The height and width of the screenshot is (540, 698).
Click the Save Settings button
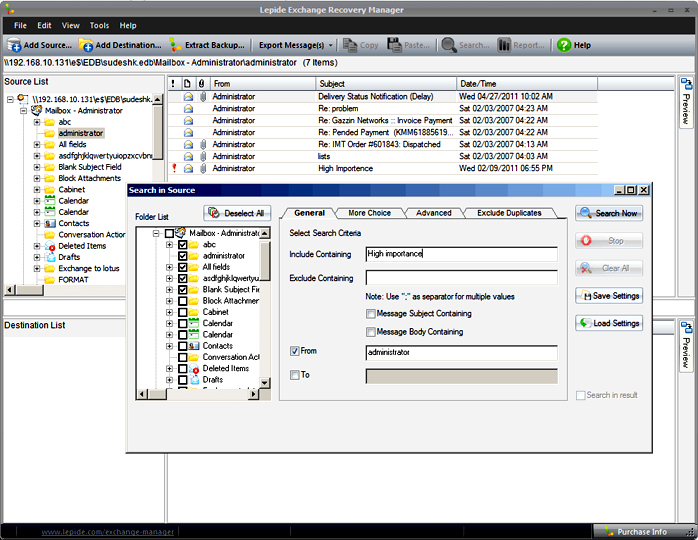609,296
